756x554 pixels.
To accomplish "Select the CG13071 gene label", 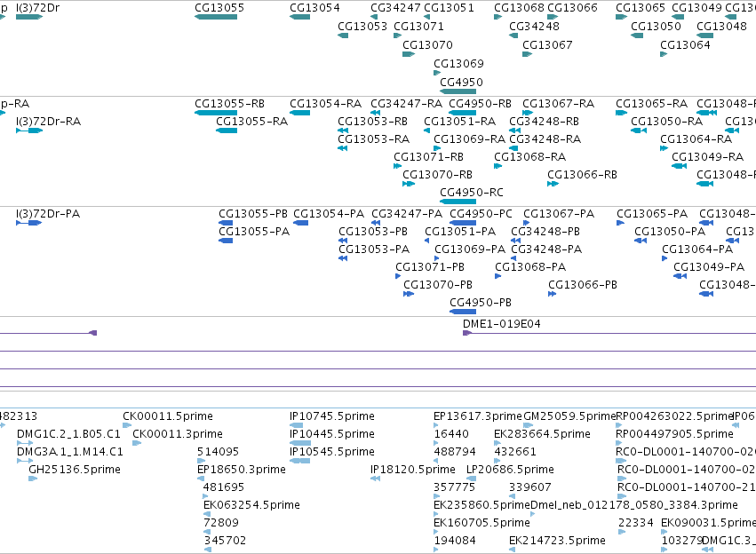I will point(418,26).
